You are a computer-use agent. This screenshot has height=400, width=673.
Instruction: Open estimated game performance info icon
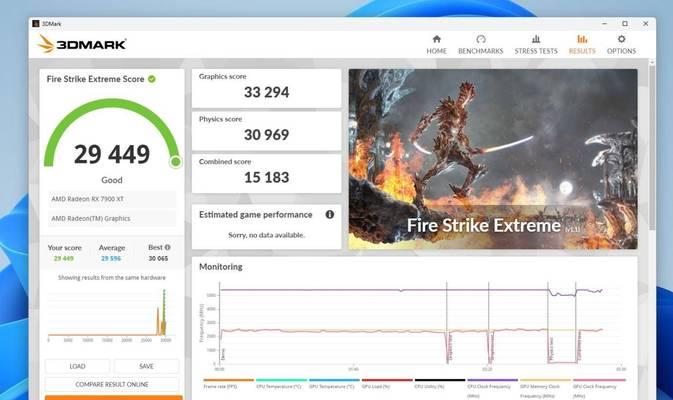click(330, 214)
